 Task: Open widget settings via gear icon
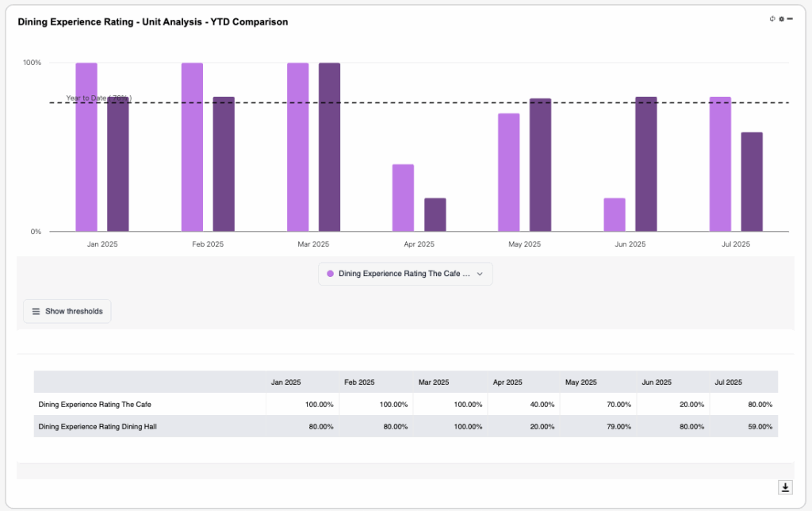pos(781,18)
